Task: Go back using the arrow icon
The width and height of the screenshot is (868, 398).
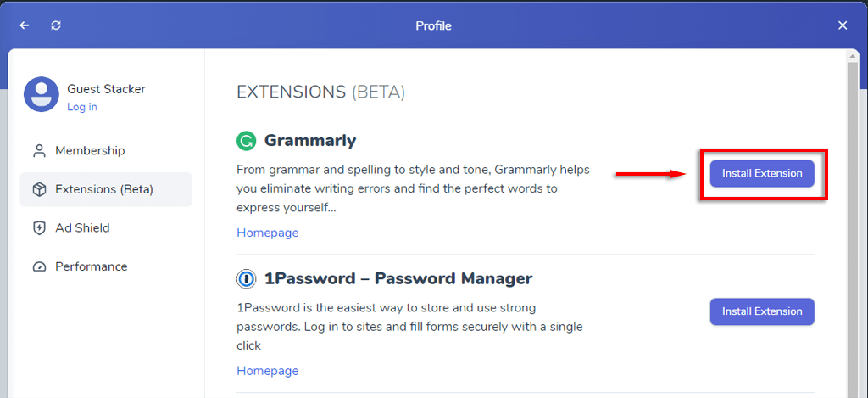Action: coord(25,25)
